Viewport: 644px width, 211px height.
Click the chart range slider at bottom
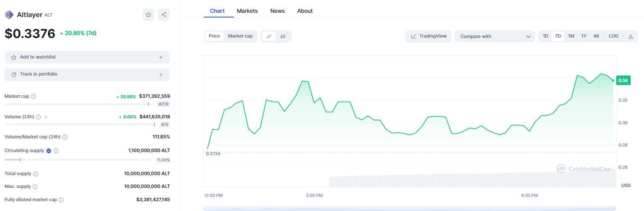(409, 208)
